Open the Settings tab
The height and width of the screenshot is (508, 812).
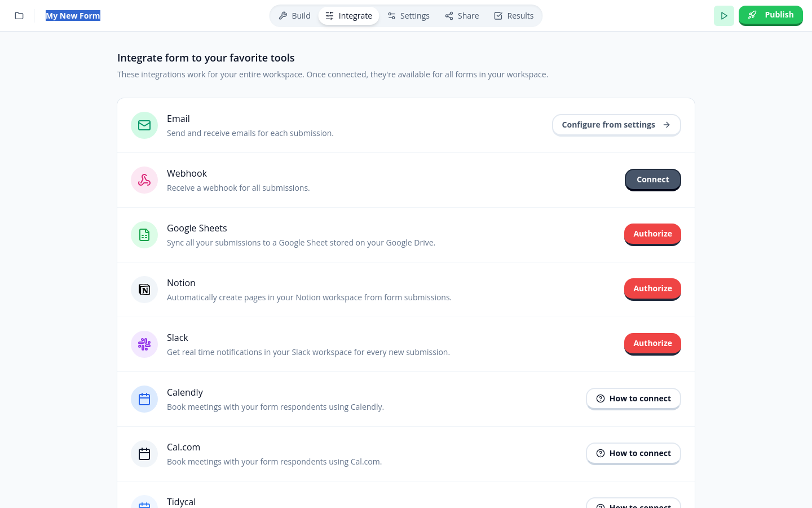pos(408,16)
